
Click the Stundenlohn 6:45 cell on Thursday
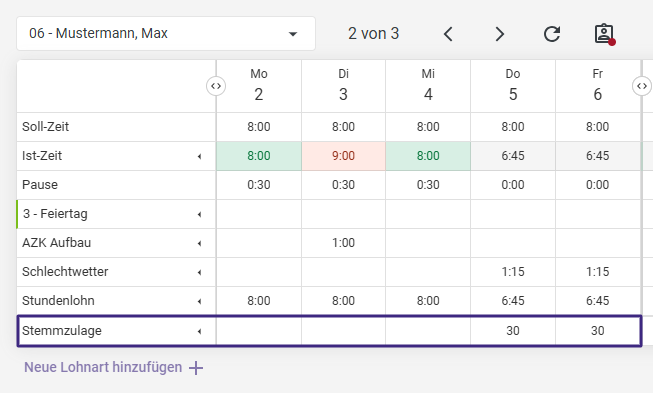point(513,301)
